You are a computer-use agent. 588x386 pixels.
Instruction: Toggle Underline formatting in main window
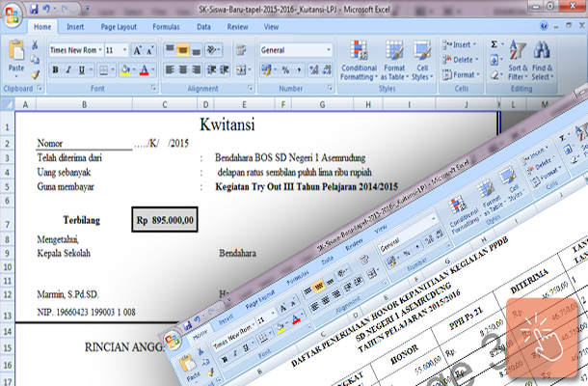pos(81,69)
